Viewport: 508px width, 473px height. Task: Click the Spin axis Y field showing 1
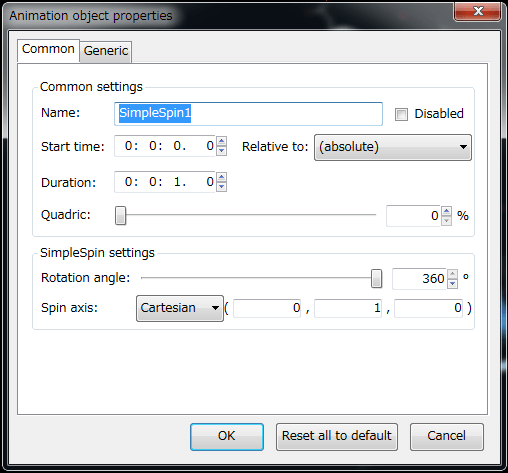click(348, 308)
